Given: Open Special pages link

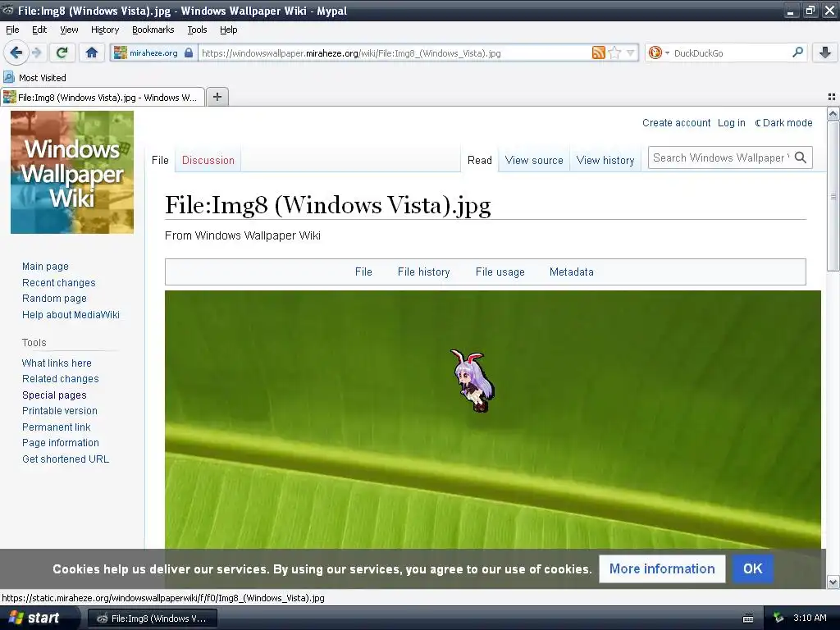Looking at the screenshot, I should click(x=54, y=395).
